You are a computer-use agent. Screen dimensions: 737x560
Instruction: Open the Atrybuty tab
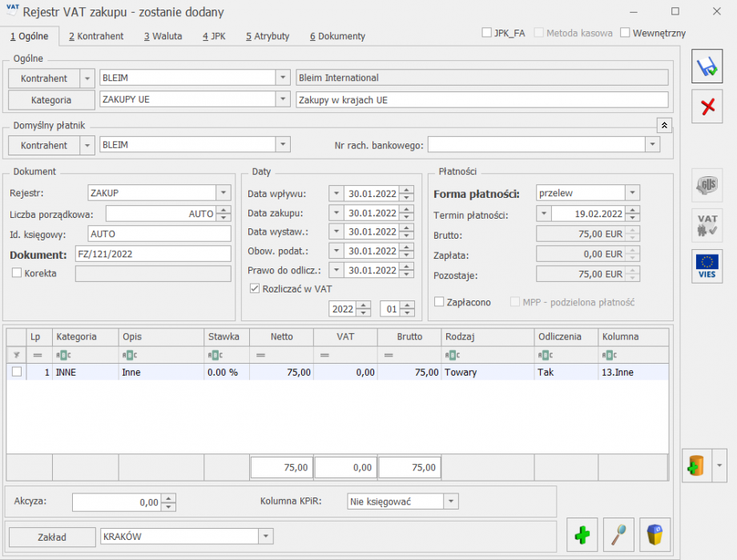(x=268, y=36)
